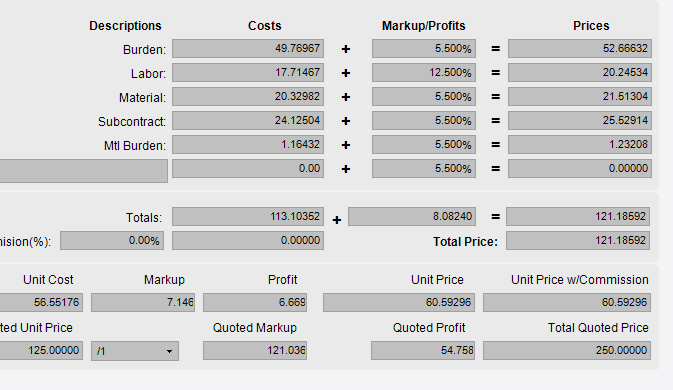The height and width of the screenshot is (390, 673).
Task: Open the /1 unit divisor dropdown
Action: click(135, 351)
